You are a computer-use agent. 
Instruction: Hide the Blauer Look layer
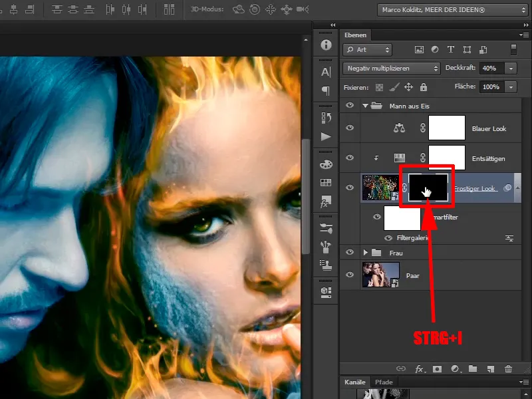pyautogui.click(x=350, y=128)
